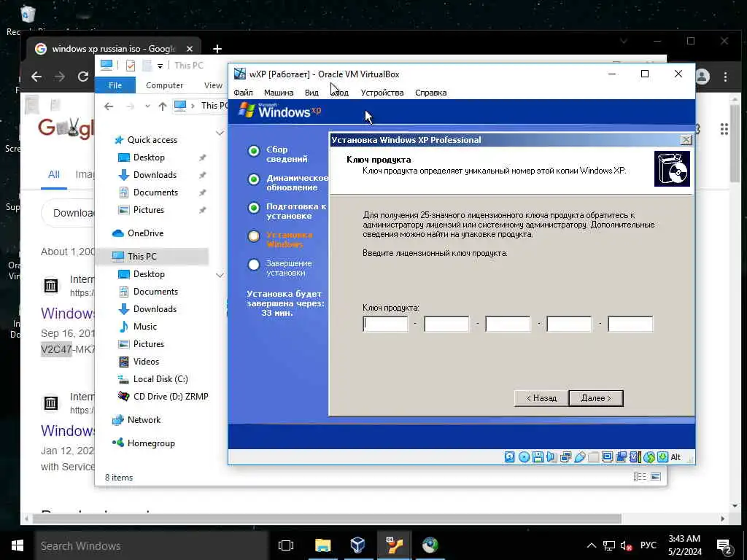
Task: Click breadcrumb chevron before This PC
Action: pos(193,106)
